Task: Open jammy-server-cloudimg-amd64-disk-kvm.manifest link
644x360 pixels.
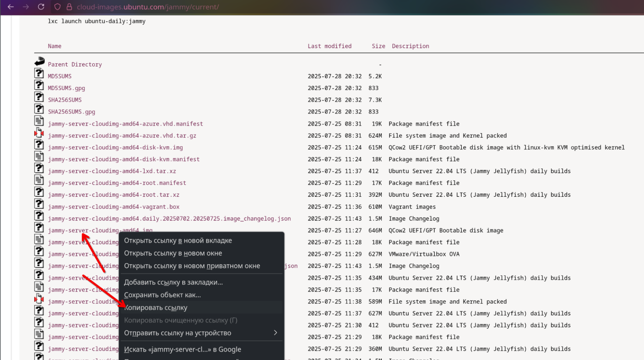Action: [x=124, y=159]
